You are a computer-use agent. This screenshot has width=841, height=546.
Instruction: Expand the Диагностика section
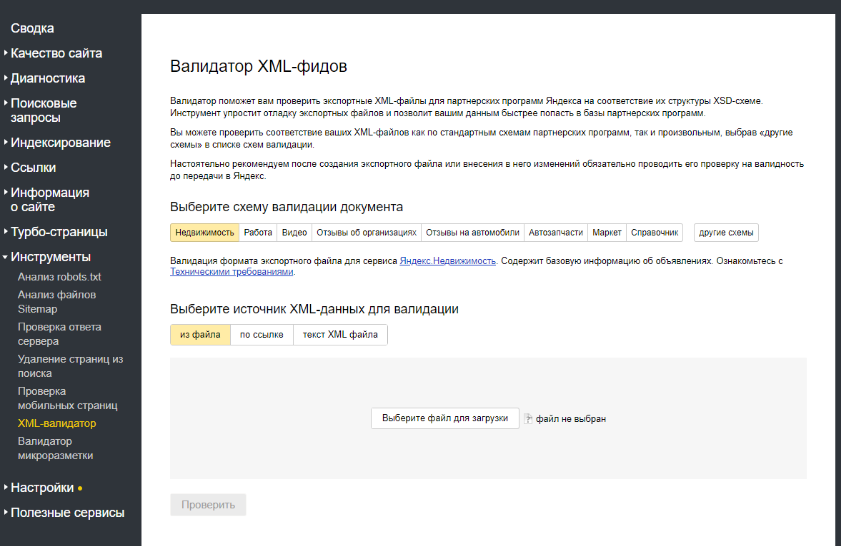(x=47, y=78)
